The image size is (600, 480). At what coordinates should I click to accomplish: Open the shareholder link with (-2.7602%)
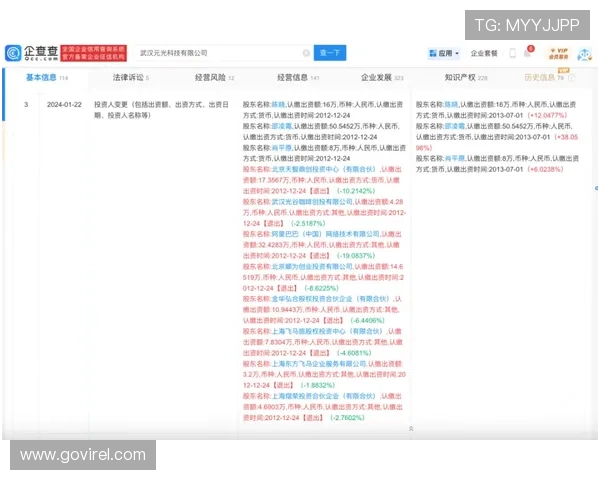pyautogui.click(x=324, y=396)
